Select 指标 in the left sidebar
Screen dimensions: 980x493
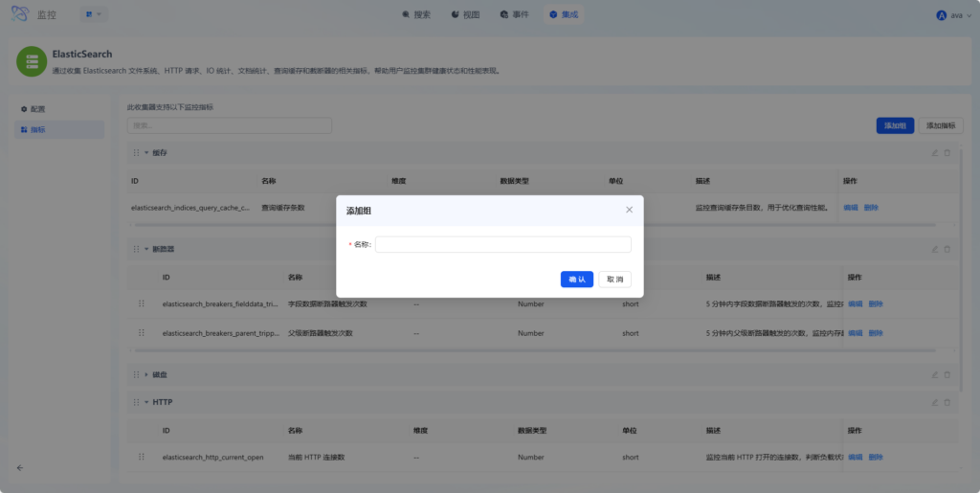pyautogui.click(x=59, y=130)
